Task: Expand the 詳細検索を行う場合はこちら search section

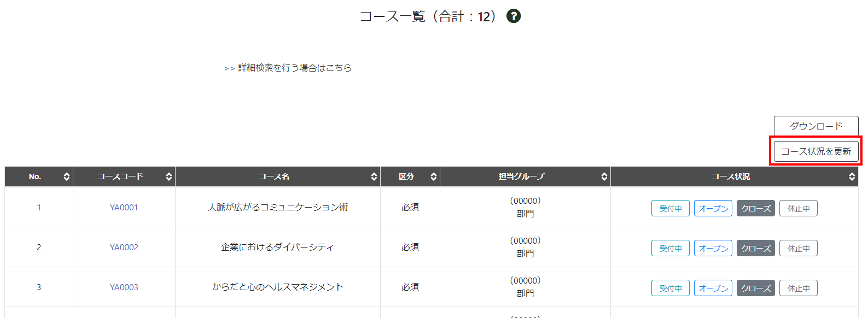Action: [288, 68]
